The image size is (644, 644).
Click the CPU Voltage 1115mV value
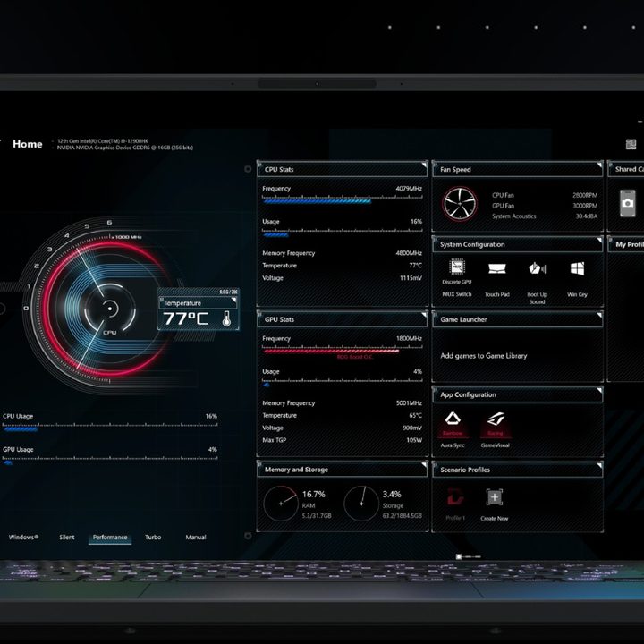click(411, 278)
